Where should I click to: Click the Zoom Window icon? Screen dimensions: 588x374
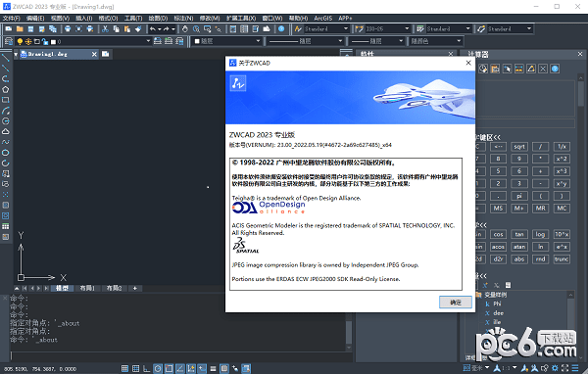[207, 28]
